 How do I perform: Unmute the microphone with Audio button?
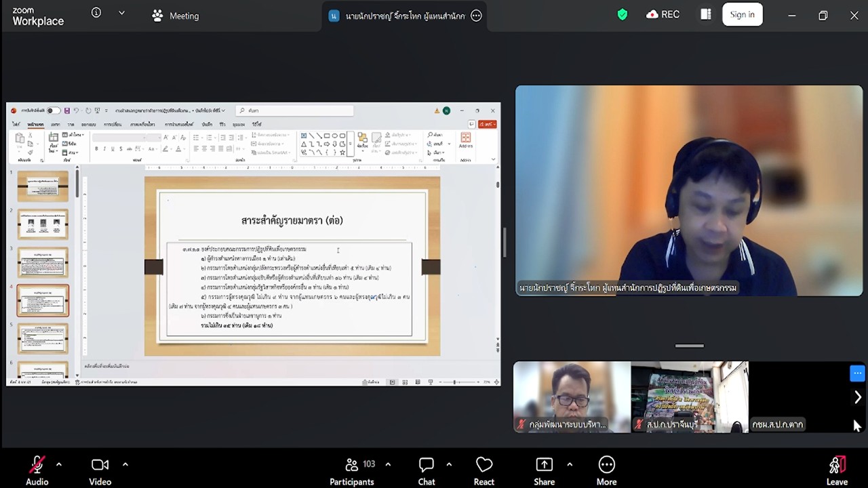pyautogui.click(x=37, y=465)
